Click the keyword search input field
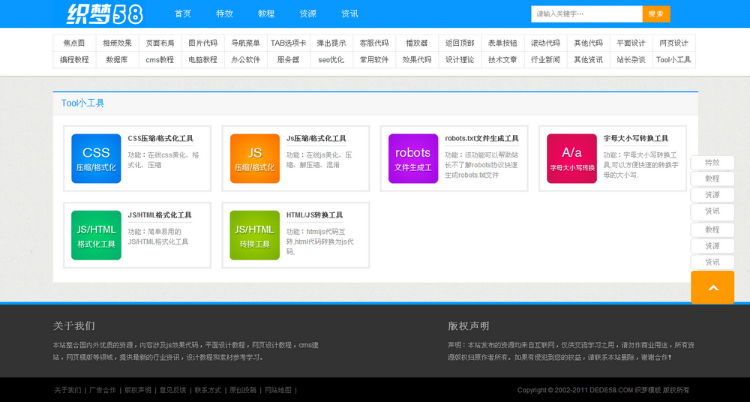Image resolution: width=750 pixels, height=402 pixels. pyautogui.click(x=587, y=14)
